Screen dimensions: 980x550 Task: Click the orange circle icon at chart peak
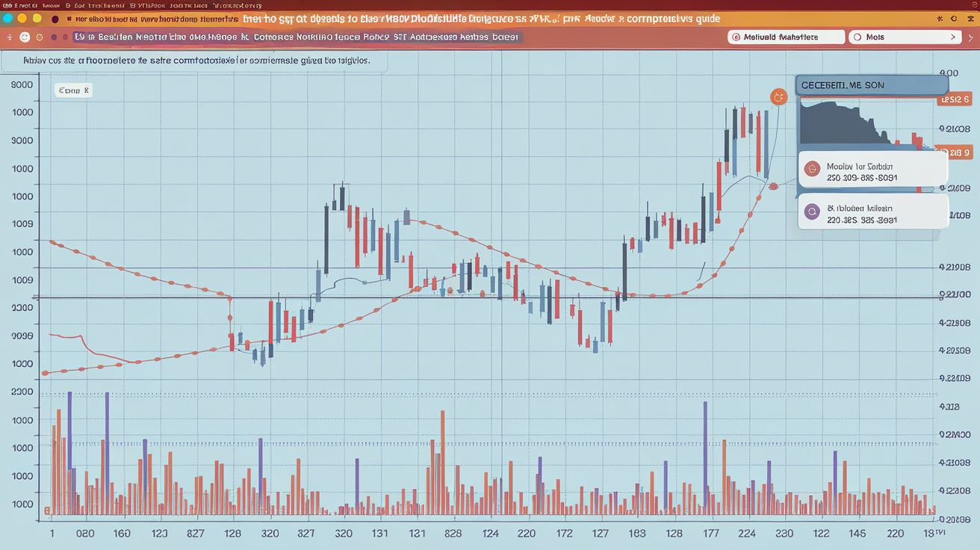pos(778,96)
